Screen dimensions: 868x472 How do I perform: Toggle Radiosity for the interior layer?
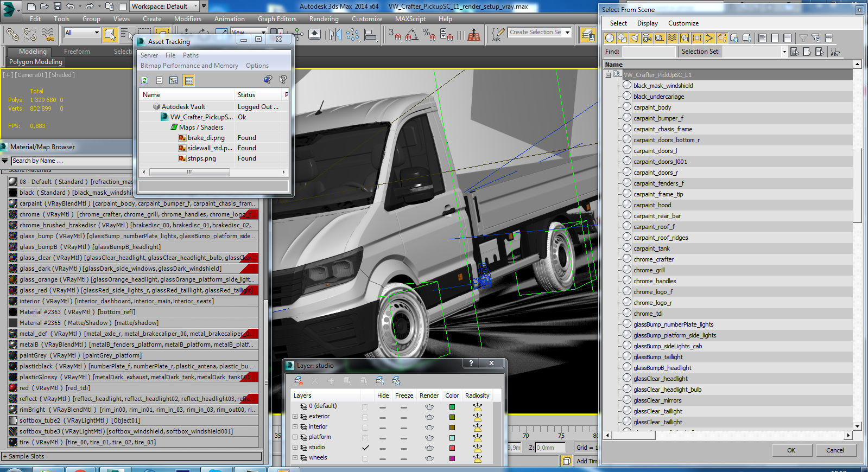(x=478, y=427)
